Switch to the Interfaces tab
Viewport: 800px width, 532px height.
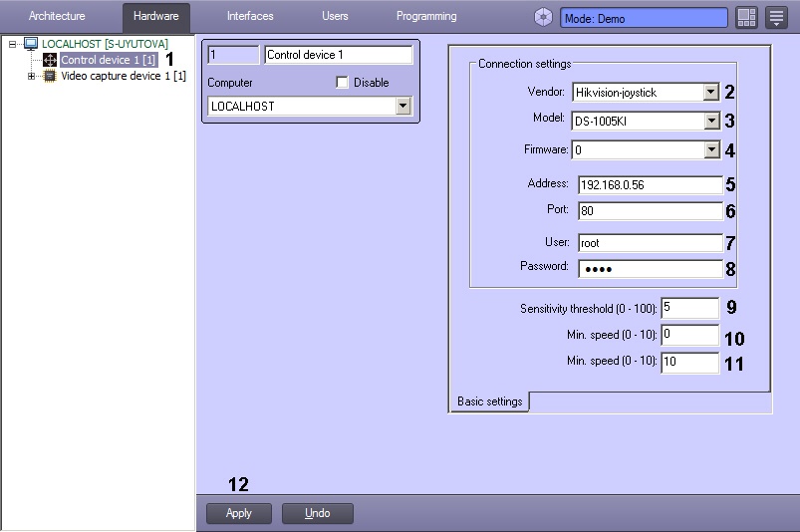pyautogui.click(x=250, y=17)
